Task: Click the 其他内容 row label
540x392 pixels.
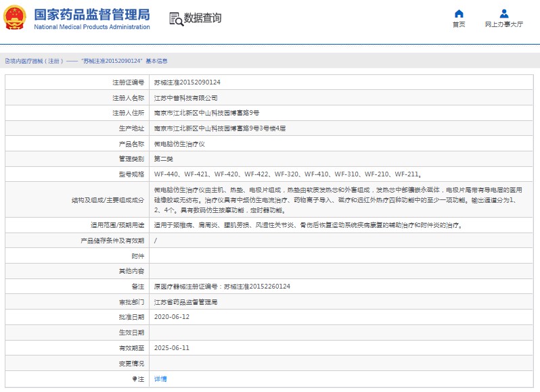Action: click(131, 271)
